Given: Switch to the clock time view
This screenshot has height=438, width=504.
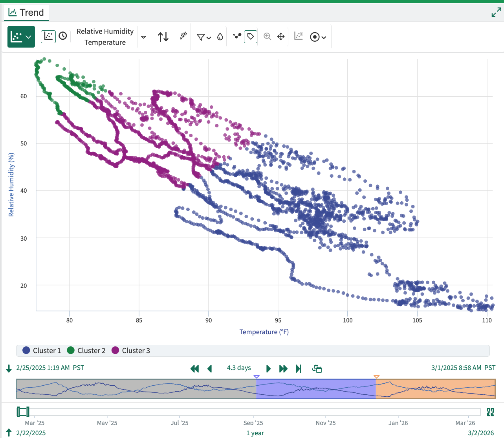Looking at the screenshot, I should [x=63, y=36].
